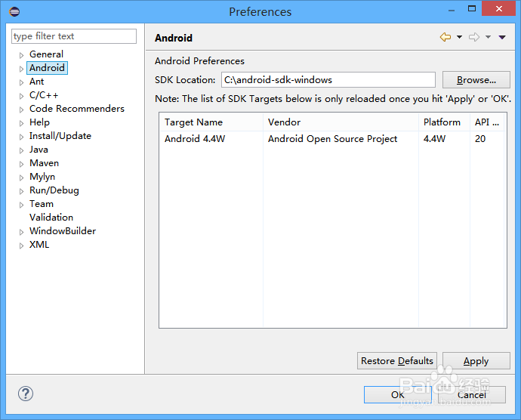Select Validation in the preferences tree
521x420 pixels.
coord(51,218)
